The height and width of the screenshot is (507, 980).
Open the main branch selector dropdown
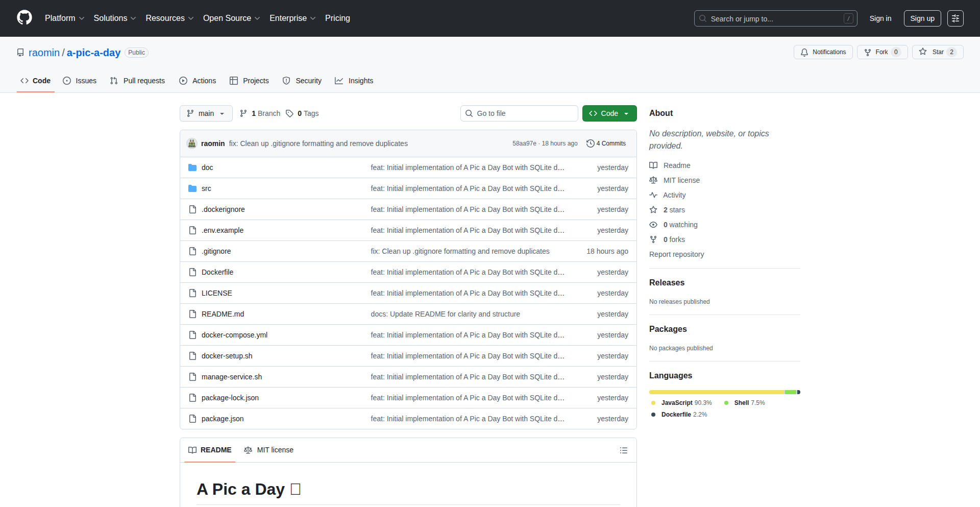tap(206, 113)
